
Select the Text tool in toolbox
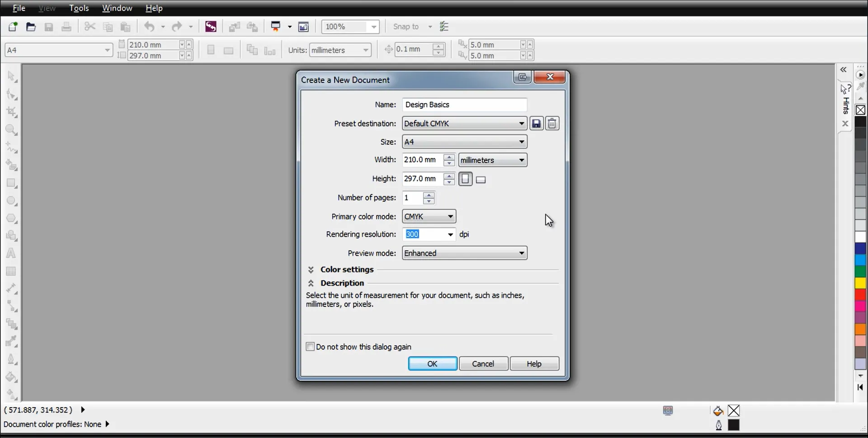[11, 253]
